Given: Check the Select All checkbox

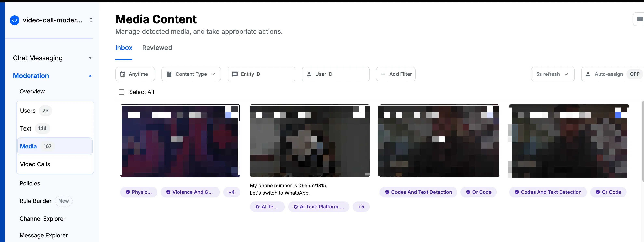Looking at the screenshot, I should [121, 92].
